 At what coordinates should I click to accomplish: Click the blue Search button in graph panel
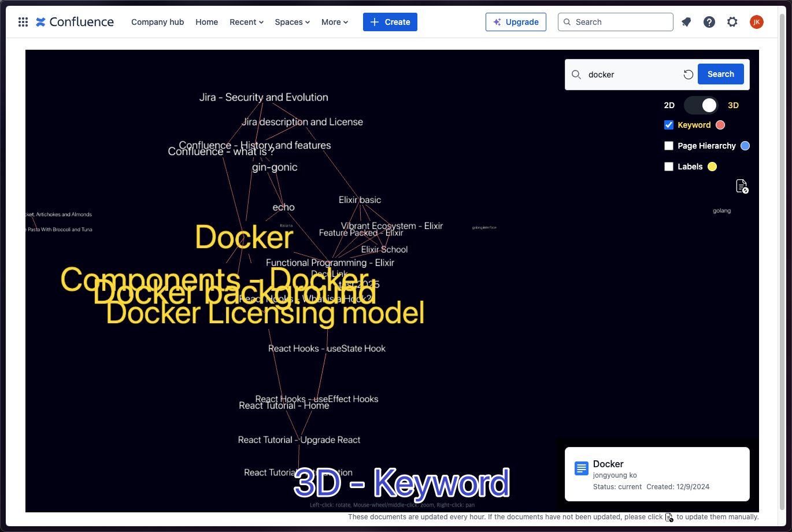coord(721,74)
